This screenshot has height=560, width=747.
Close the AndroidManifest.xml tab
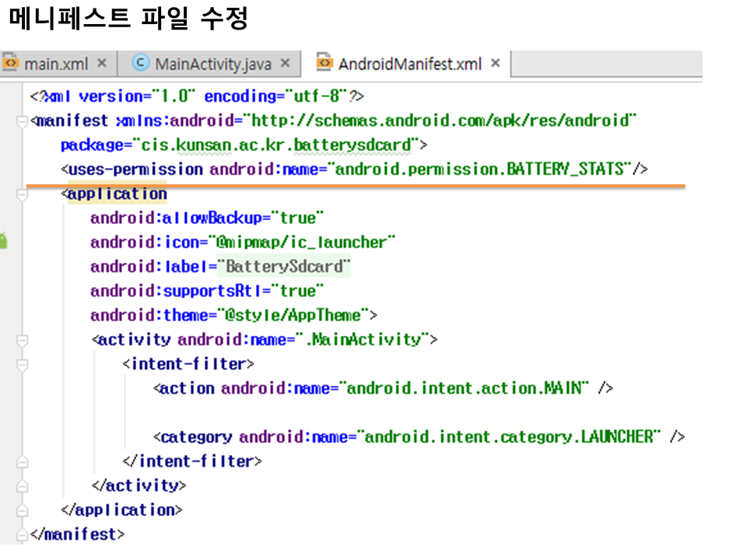click(x=495, y=63)
